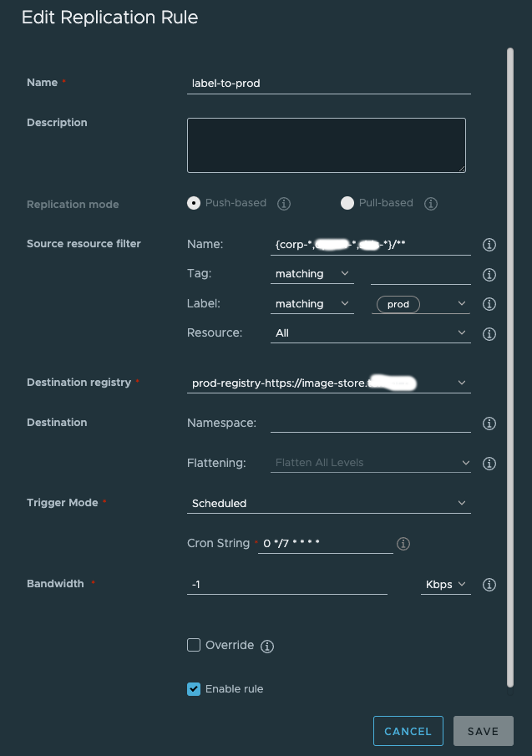Click the prod label chip

(x=398, y=304)
